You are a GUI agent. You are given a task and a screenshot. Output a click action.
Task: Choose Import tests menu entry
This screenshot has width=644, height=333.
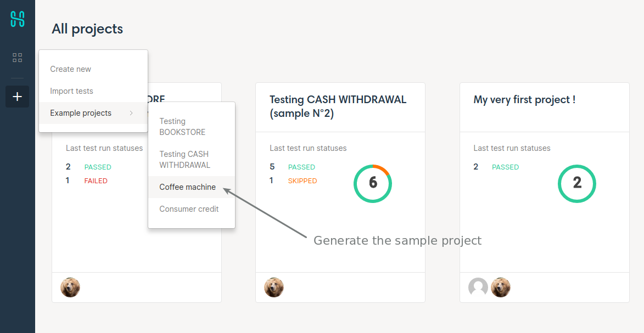point(72,91)
